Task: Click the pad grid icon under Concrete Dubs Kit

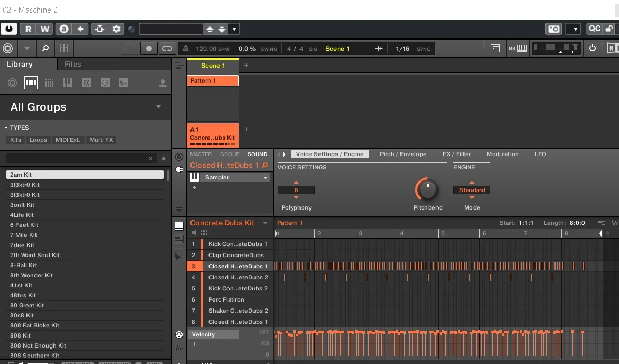Action: [x=204, y=233]
